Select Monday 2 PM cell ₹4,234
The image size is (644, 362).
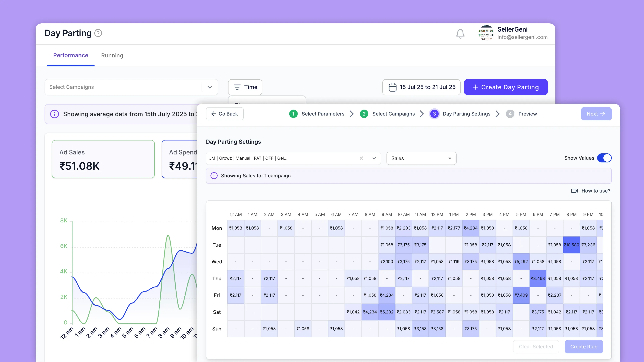point(470,228)
